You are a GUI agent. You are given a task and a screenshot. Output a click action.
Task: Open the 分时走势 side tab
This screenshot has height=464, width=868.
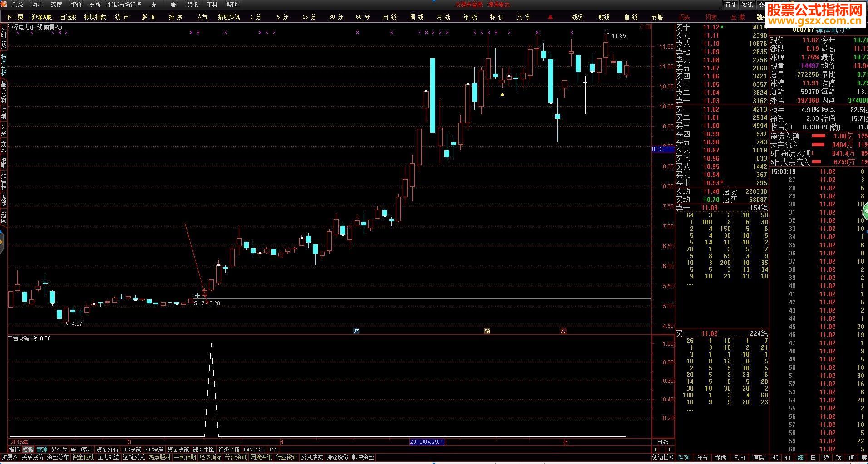point(4,38)
